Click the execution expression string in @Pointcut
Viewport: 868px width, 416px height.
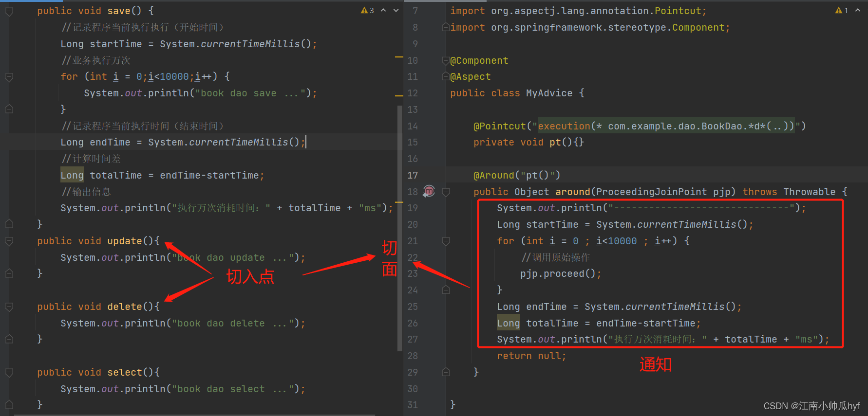[666, 126]
